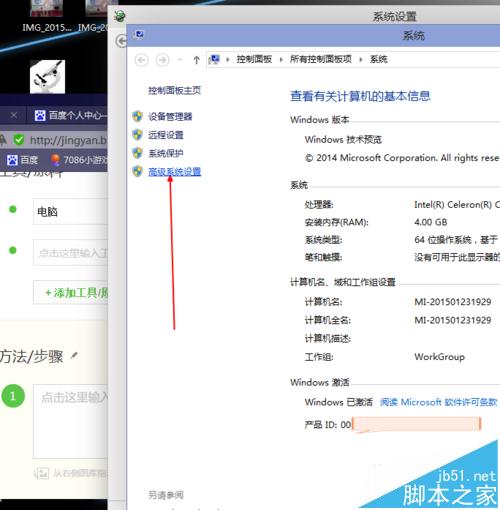Click Windows 已激活 status text
This screenshot has width=500, height=510.
[x=338, y=402]
